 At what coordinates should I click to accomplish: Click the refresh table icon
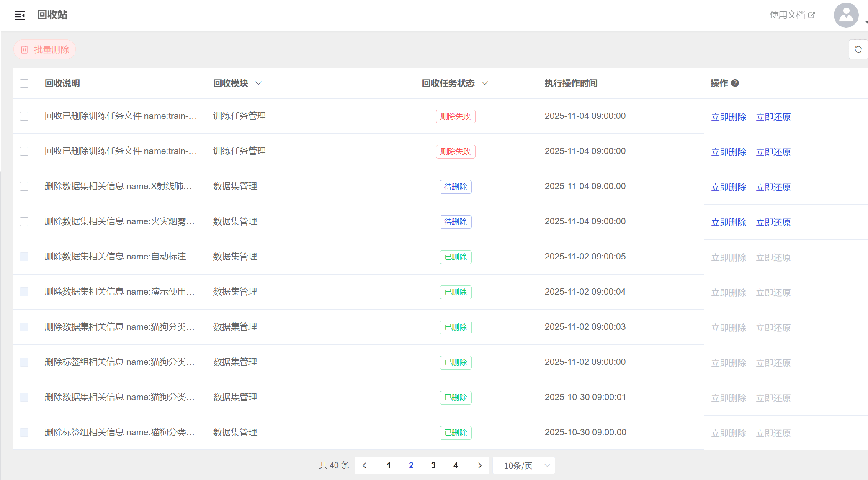click(x=858, y=49)
